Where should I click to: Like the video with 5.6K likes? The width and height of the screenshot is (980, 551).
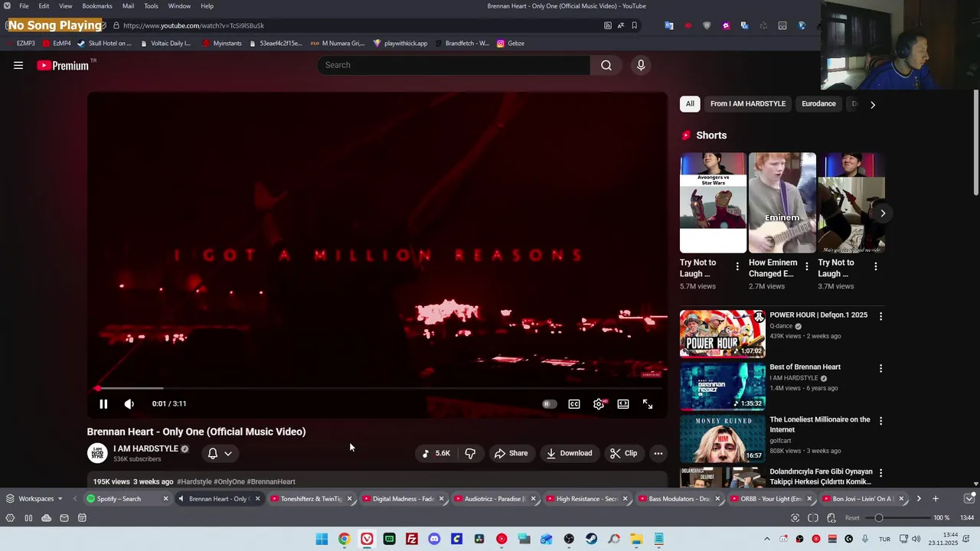click(436, 453)
